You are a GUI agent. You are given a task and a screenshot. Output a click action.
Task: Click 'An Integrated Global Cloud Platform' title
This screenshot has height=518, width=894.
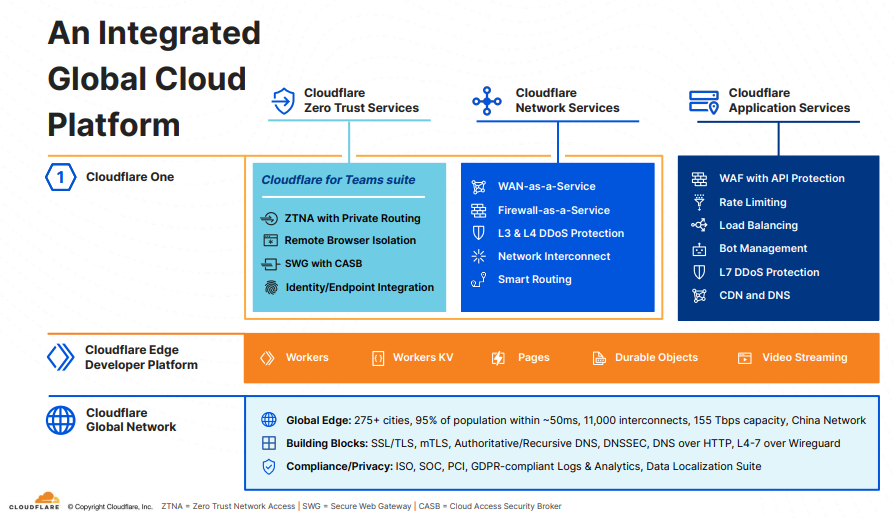pos(154,79)
